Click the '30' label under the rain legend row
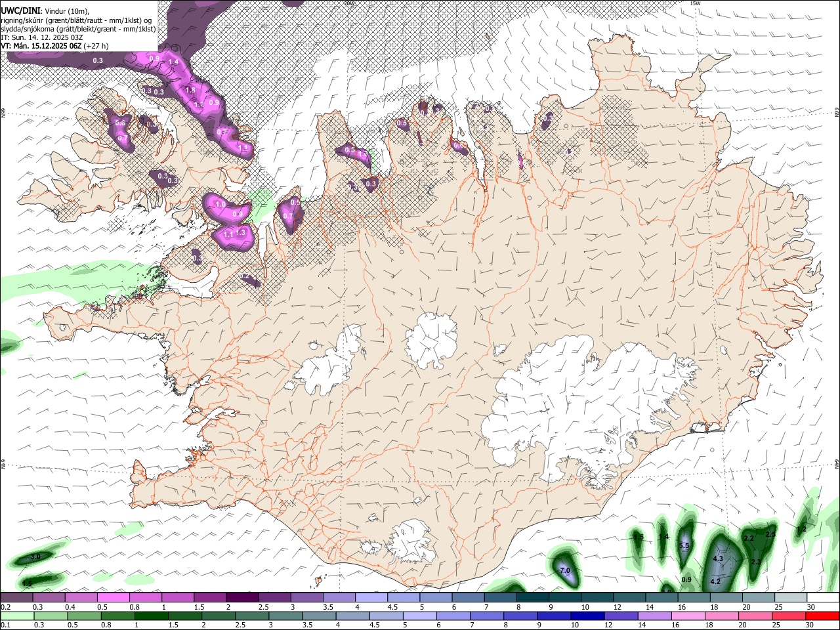The width and height of the screenshot is (840, 630). click(x=811, y=625)
